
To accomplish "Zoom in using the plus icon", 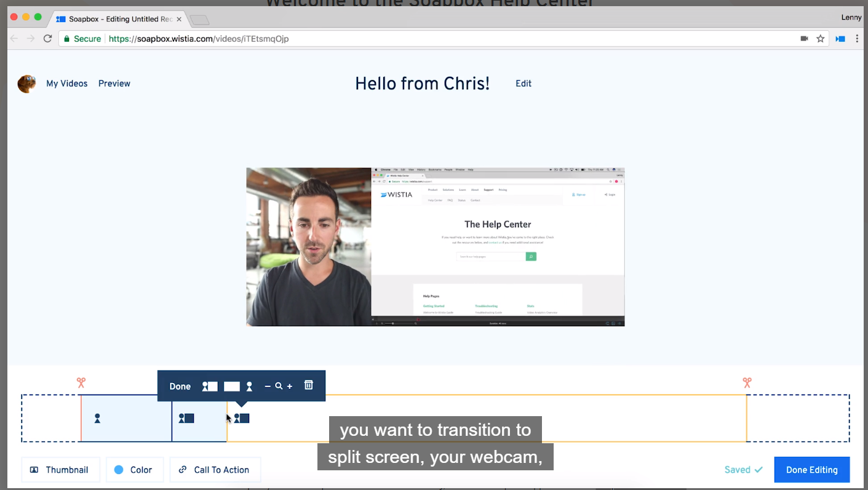I will 290,387.
